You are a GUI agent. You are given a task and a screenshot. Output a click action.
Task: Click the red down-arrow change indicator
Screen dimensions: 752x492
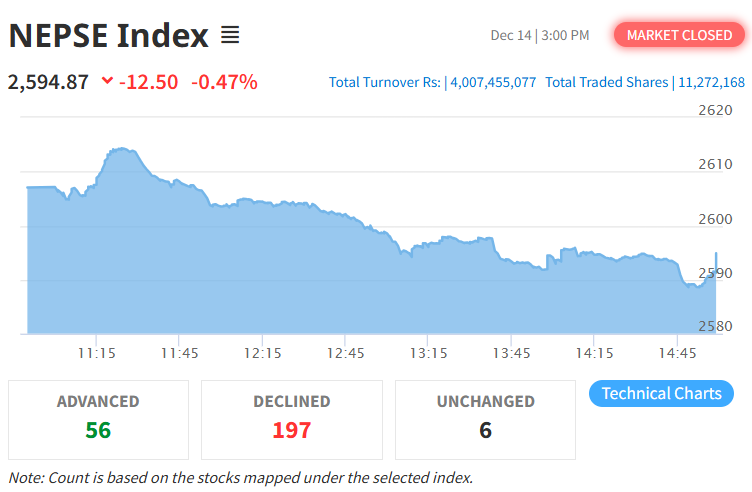coord(108,81)
